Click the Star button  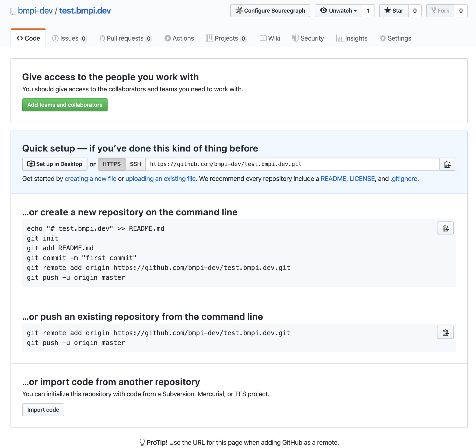[394, 11]
